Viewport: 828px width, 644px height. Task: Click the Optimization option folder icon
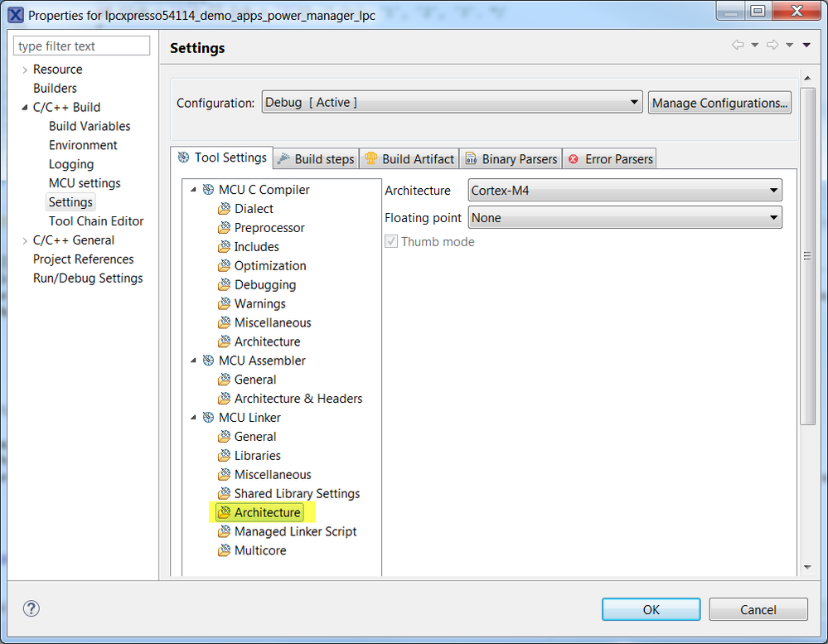tap(224, 265)
